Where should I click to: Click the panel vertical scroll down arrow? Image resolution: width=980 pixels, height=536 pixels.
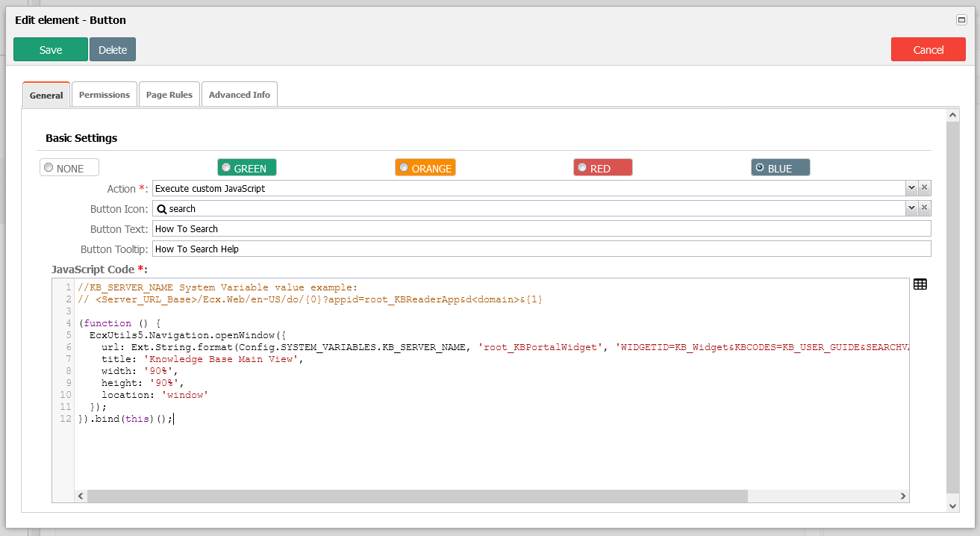pos(952,505)
